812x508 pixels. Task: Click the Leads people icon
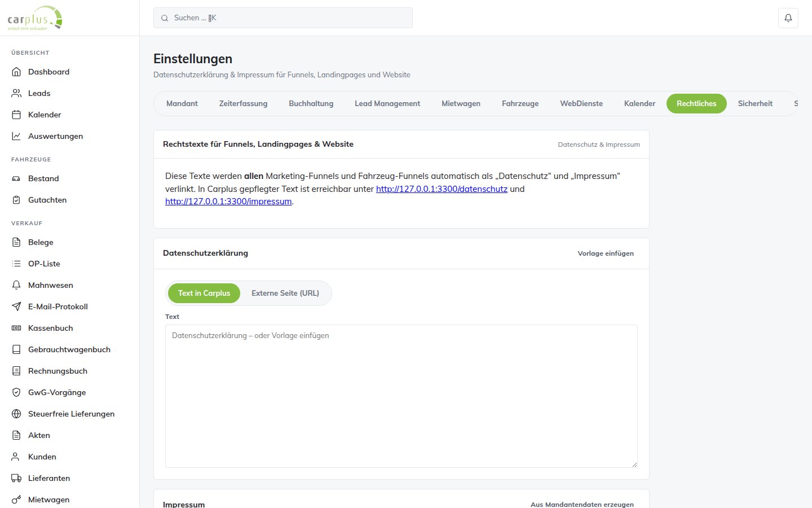click(16, 93)
